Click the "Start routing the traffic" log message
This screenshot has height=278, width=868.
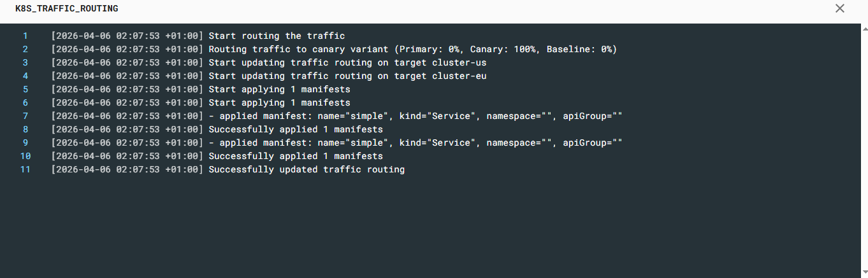coord(277,36)
